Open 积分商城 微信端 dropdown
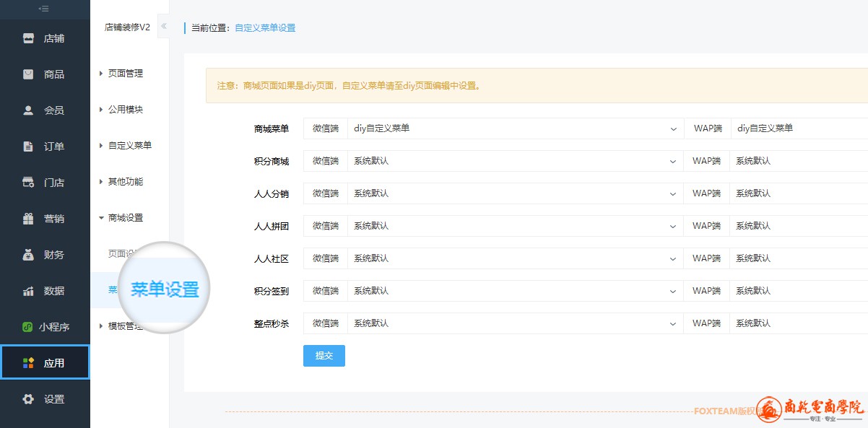Screen dimensions: 868x428 coord(515,161)
